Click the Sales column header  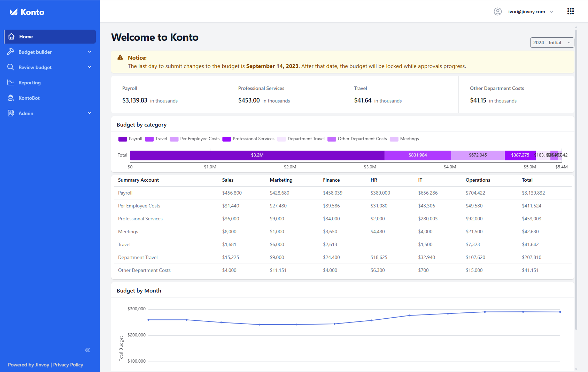tap(228, 180)
